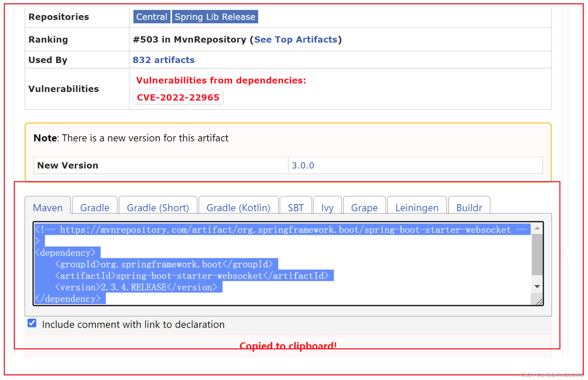Viewport: 588px width, 380px height.
Task: Click the 'Copied to clipboard!' message
Action: [x=288, y=345]
